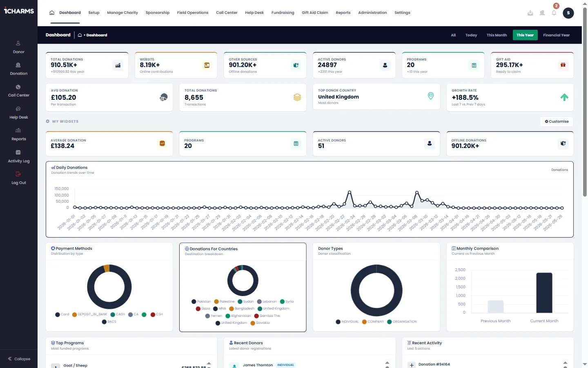
Task: Click the Active Donors 51 widget icon
Action: [430, 144]
